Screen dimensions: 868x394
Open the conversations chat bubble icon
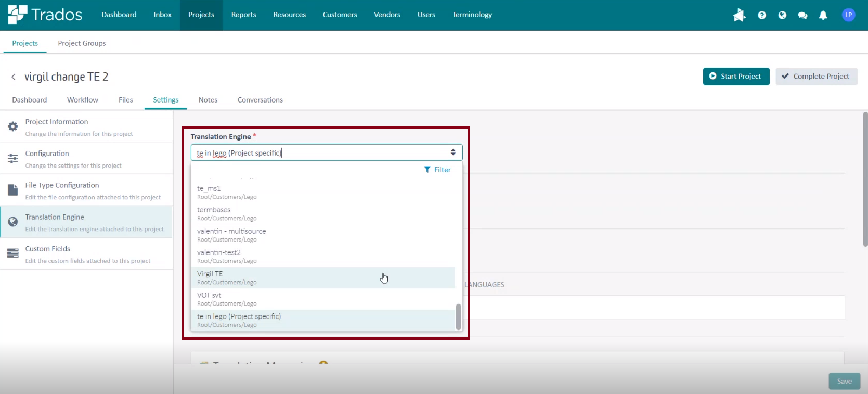tap(802, 15)
